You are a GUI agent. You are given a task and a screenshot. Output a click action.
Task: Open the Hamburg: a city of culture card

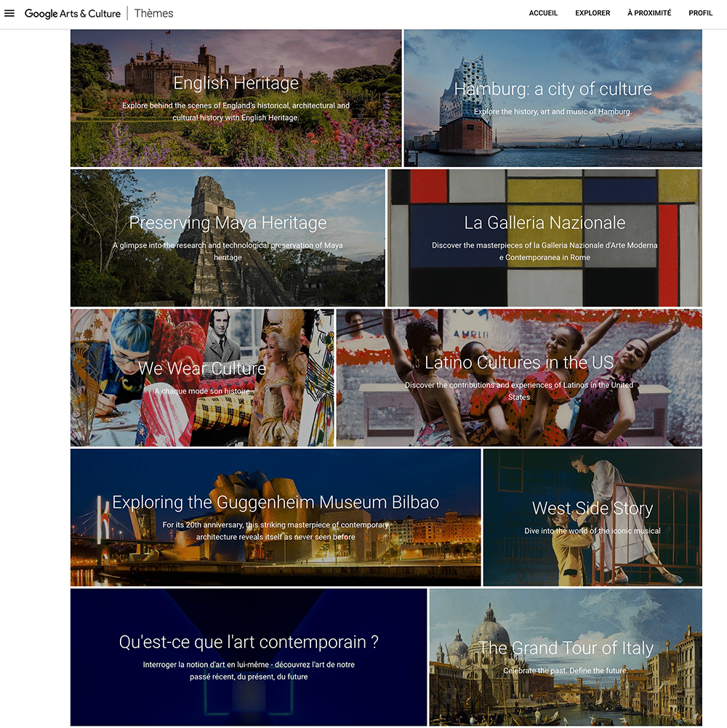[553, 98]
